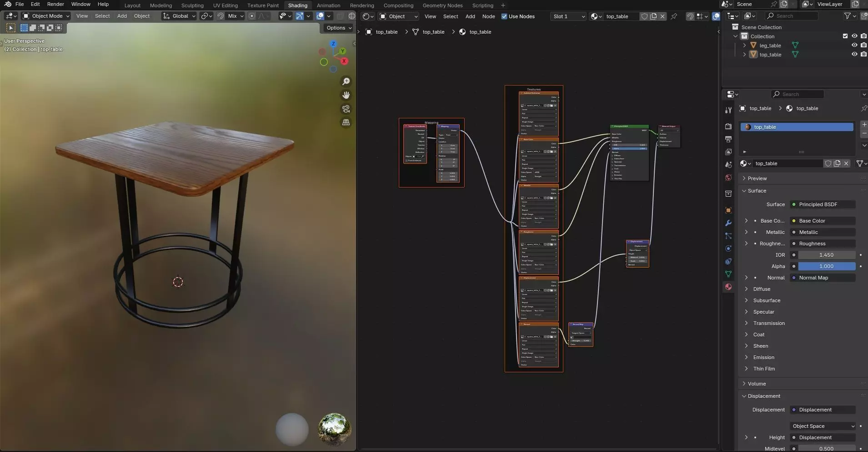The image size is (868, 452).
Task: Switch to the Geometry Nodes workspace tab
Action: 442,5
